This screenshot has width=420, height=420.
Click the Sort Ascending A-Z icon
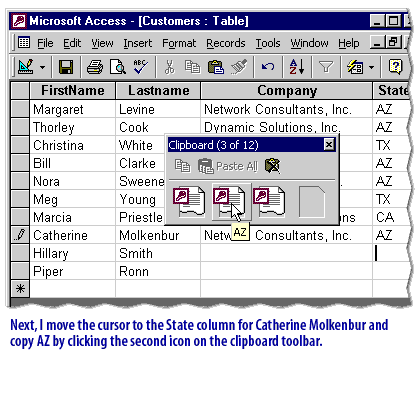297,67
